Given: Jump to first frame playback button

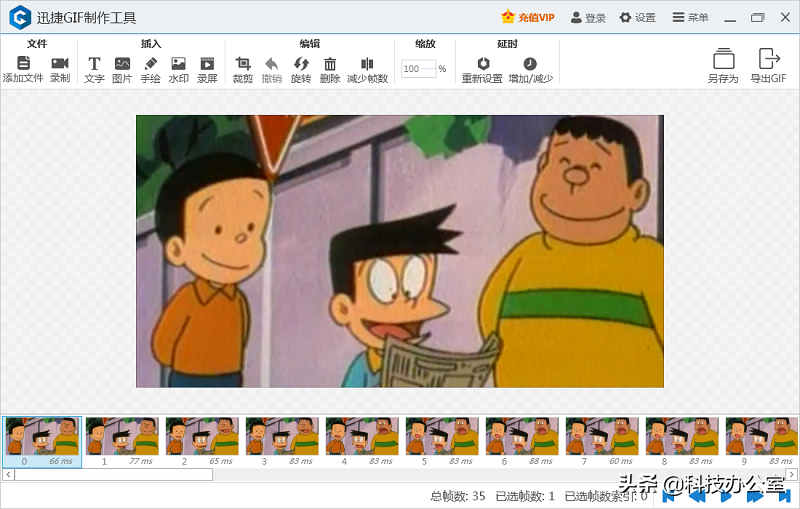Looking at the screenshot, I should [668, 496].
